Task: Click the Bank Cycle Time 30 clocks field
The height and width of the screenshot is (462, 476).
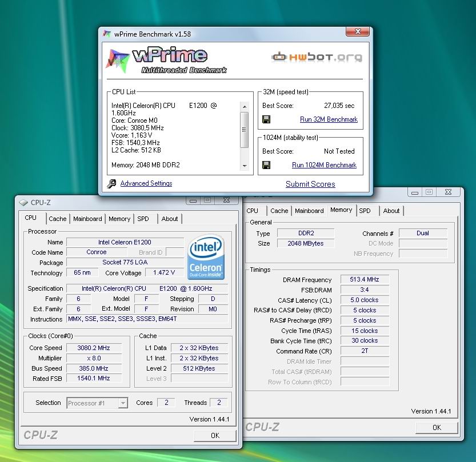Action: [x=365, y=341]
